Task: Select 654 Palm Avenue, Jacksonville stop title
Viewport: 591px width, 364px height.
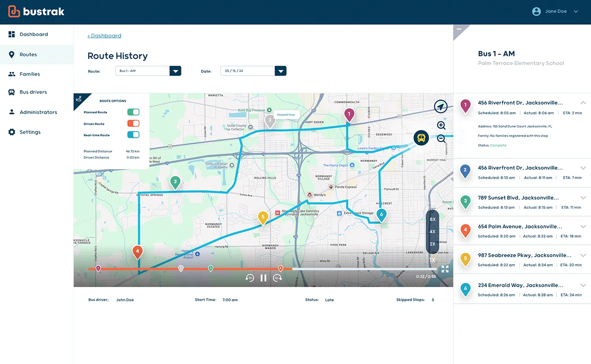Action: tap(520, 226)
